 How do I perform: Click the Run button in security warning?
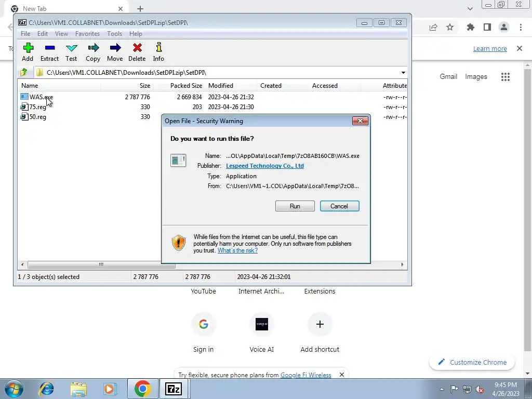click(x=295, y=206)
